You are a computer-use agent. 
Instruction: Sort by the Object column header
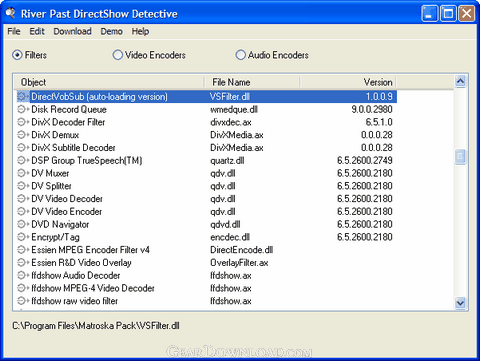[x=109, y=82]
